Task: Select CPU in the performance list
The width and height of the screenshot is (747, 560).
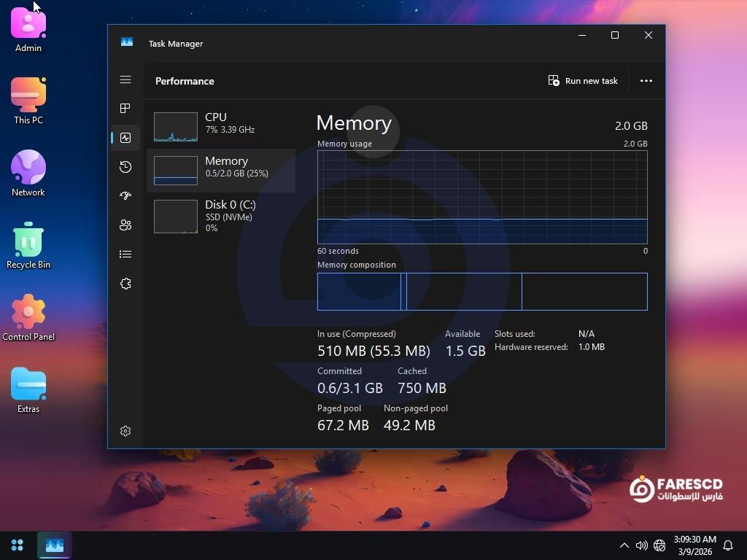Action: (x=220, y=127)
